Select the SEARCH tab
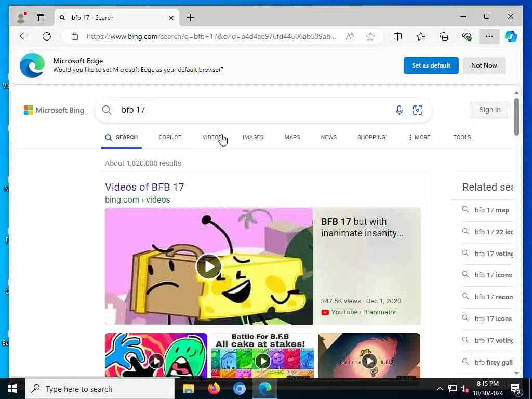This screenshot has height=399, width=532. [122, 137]
